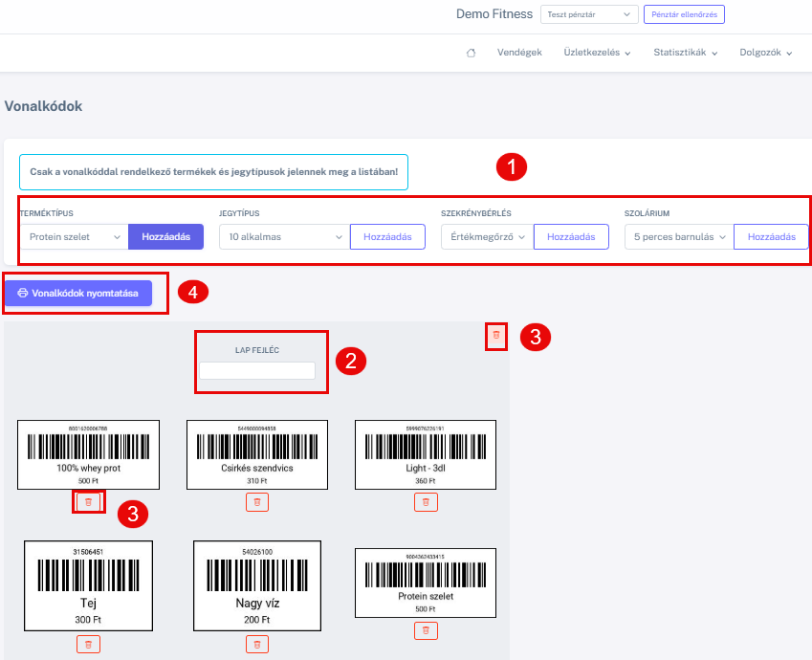Focus the Lap fejléc input field

coord(257,370)
